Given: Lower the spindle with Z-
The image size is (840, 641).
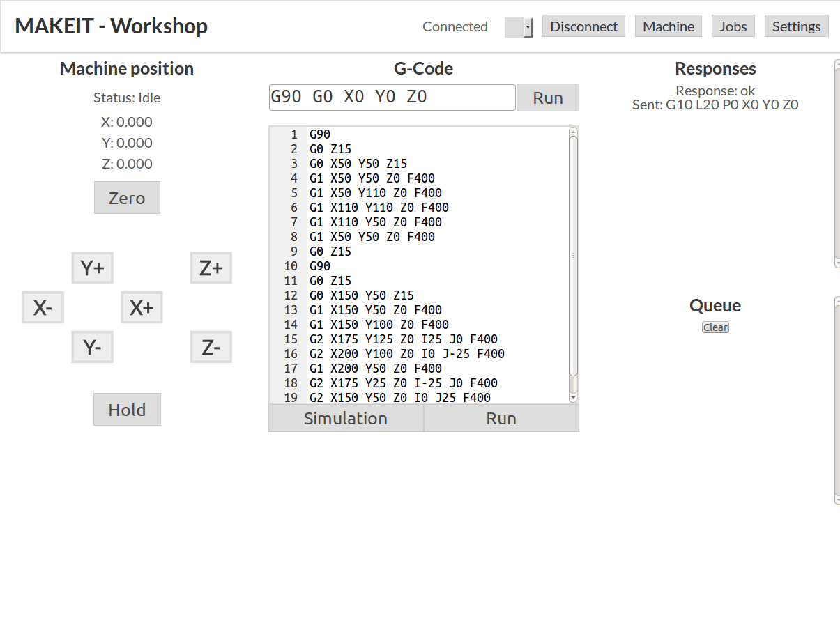Looking at the screenshot, I should point(211,346).
